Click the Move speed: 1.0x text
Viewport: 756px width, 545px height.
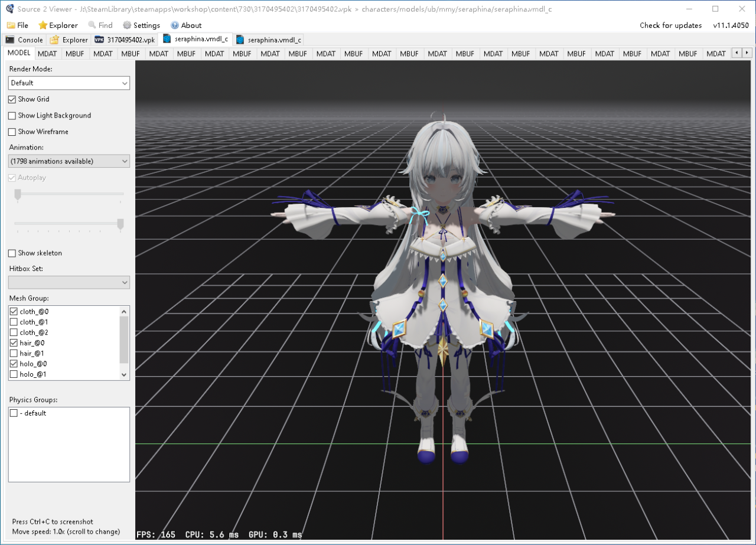coord(66,532)
